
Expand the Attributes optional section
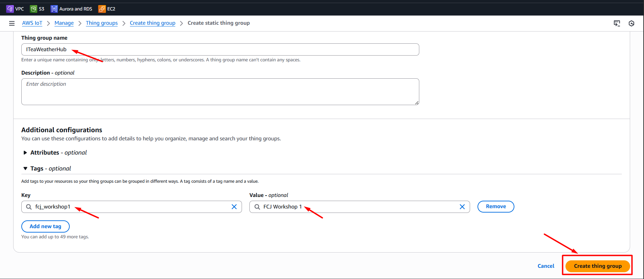(25, 153)
